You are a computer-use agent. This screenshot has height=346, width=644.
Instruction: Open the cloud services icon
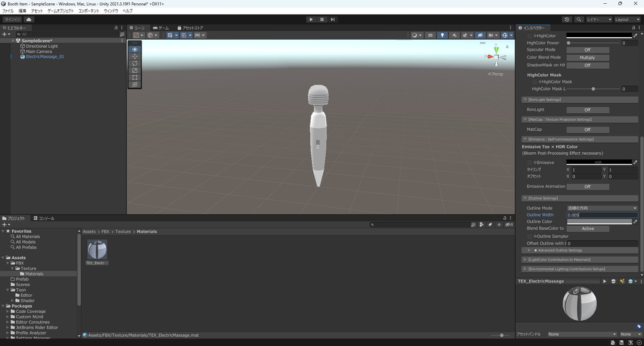point(29,20)
